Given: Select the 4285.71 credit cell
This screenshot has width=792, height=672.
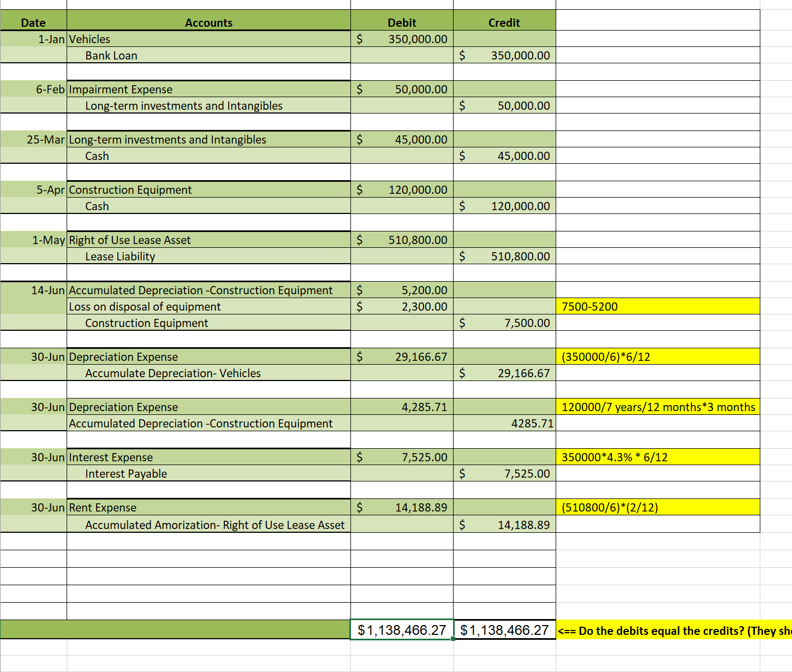Looking at the screenshot, I should [504, 423].
